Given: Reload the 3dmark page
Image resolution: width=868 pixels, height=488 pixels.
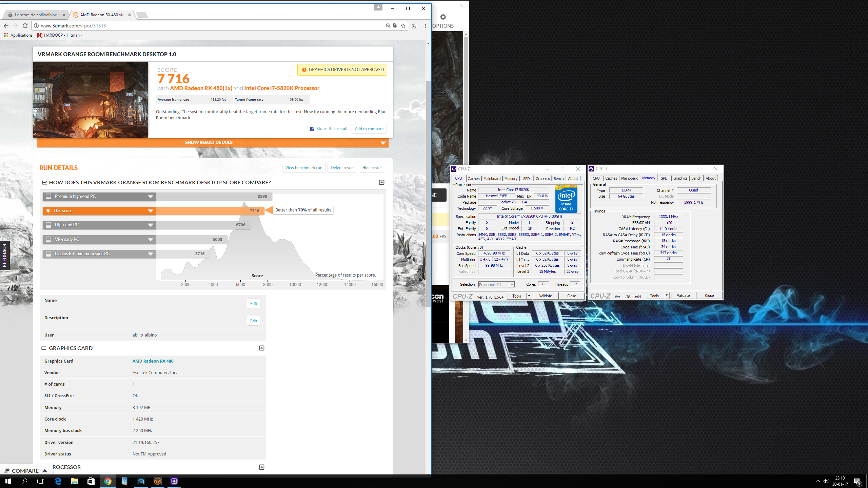Looking at the screenshot, I should click(x=25, y=26).
